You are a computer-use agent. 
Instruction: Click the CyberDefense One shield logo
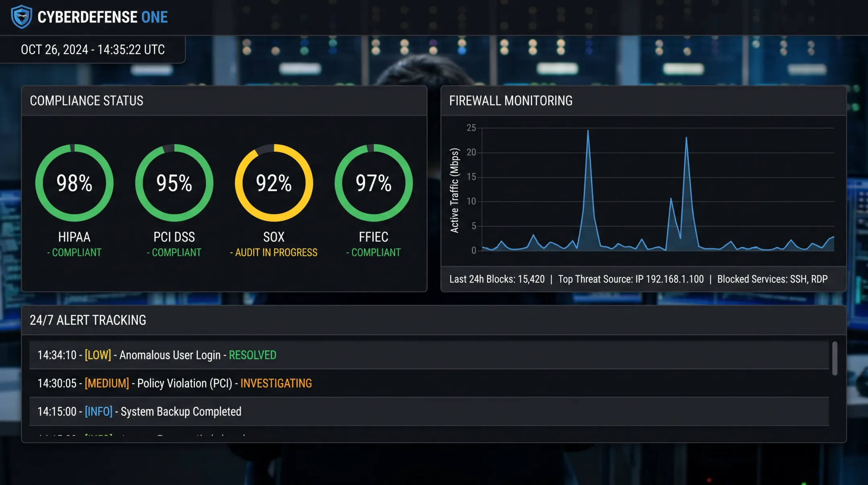click(22, 17)
